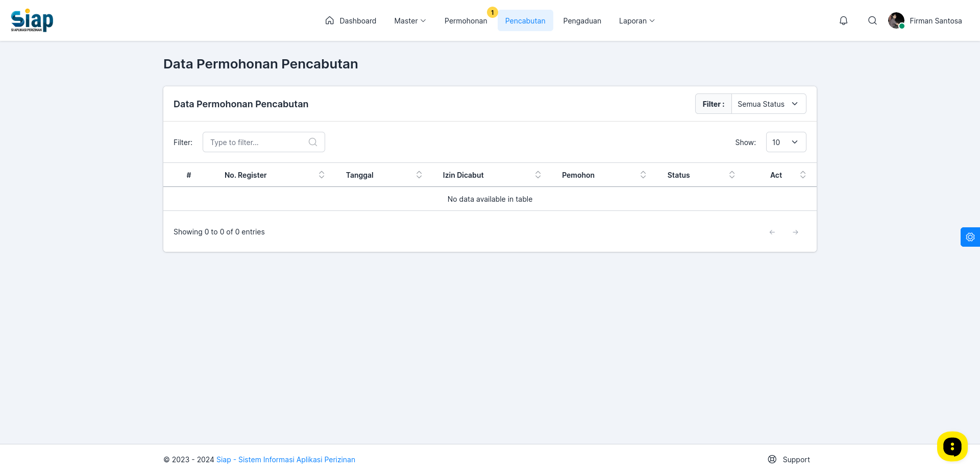Open the blue settings gear side tab
Viewport: 980px width, 474px height.
(970, 237)
